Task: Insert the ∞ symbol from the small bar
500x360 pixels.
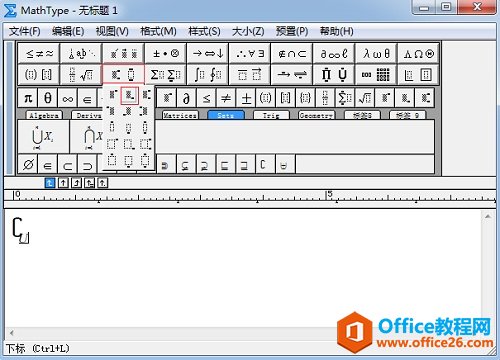Action: tap(67, 98)
